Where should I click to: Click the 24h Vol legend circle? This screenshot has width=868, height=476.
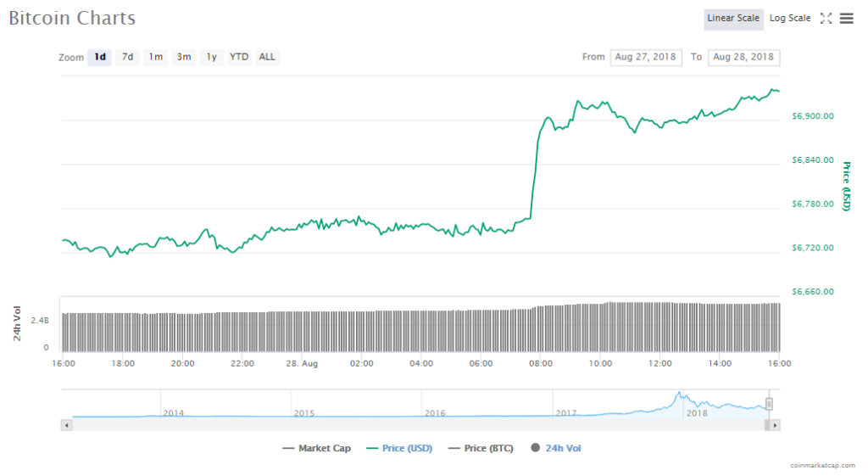(535, 448)
